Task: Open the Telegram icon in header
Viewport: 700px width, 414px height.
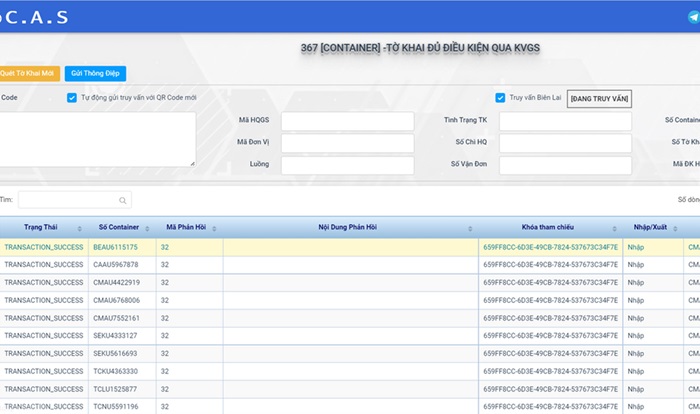Action: tap(693, 17)
